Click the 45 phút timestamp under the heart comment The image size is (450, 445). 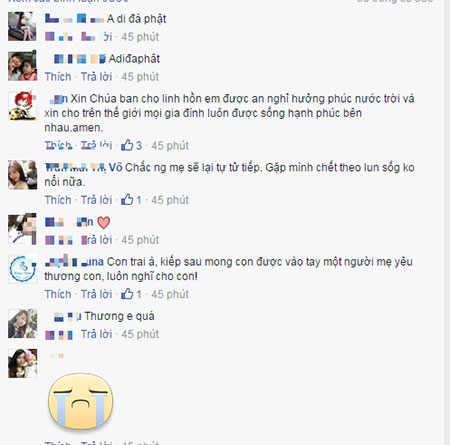pos(140,240)
